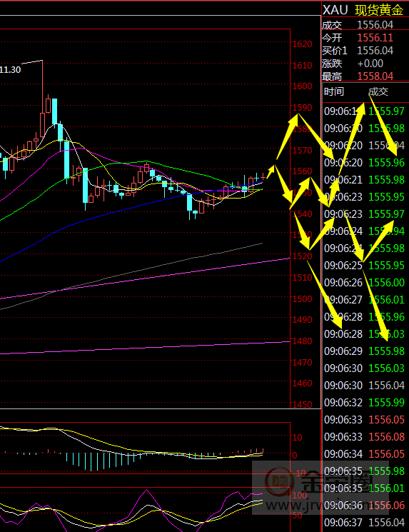This screenshot has width=409, height=532.
Task: Select the 09:06:36 tick at 1556.06
Action: click(365, 506)
